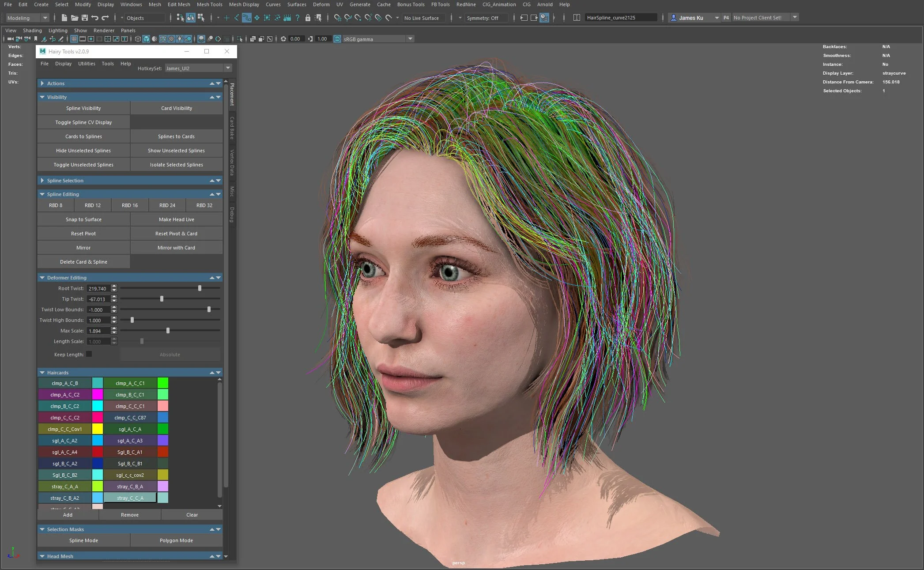The width and height of the screenshot is (924, 570).
Task: Toggle the film gate display icon
Action: coord(83,39)
